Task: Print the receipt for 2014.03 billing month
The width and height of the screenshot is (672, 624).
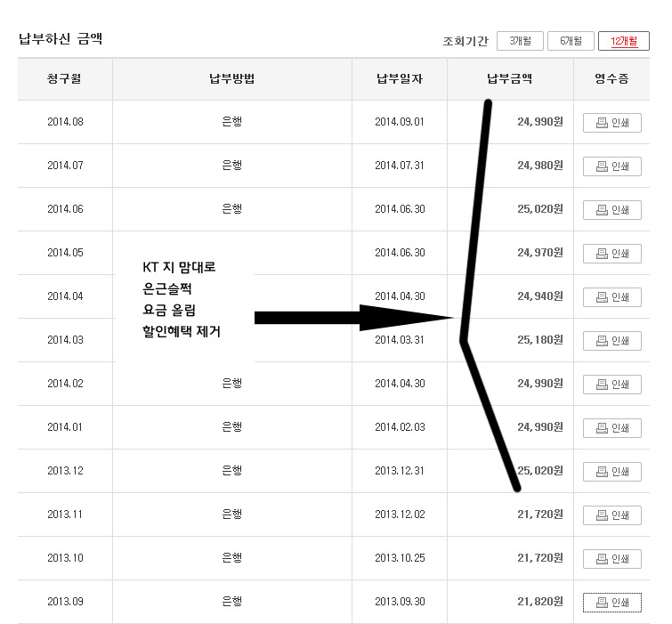Action: coord(611,341)
